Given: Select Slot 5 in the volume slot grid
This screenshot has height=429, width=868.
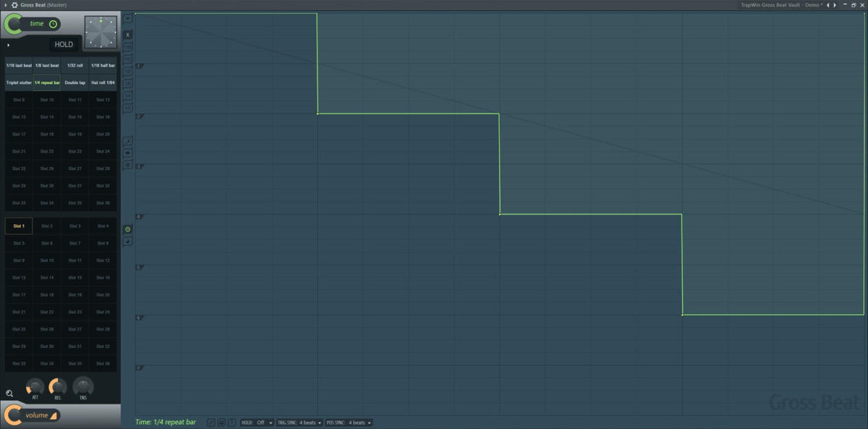Looking at the screenshot, I should pyautogui.click(x=19, y=243).
